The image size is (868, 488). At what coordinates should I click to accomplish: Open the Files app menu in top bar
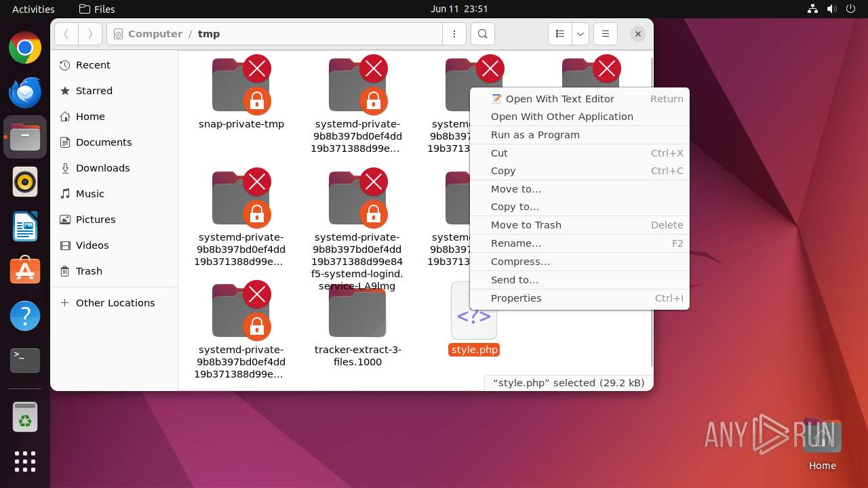pyautogui.click(x=97, y=9)
